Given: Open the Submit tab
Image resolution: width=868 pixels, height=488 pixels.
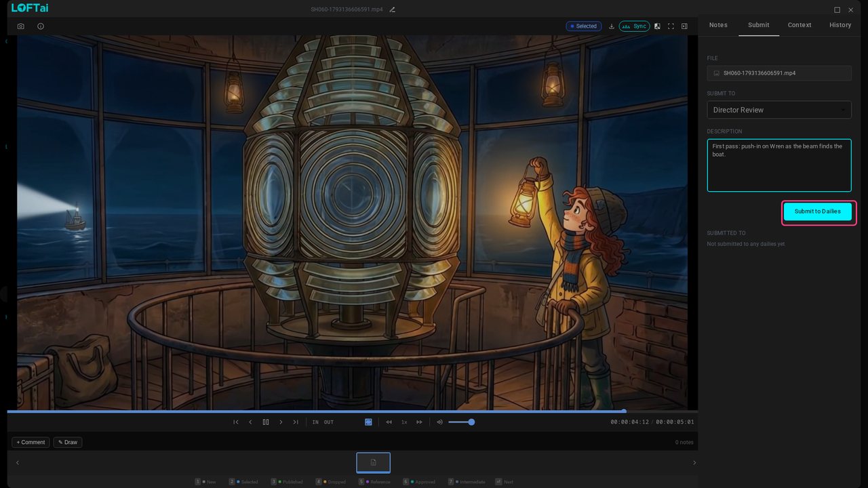Looking at the screenshot, I should tap(759, 25).
